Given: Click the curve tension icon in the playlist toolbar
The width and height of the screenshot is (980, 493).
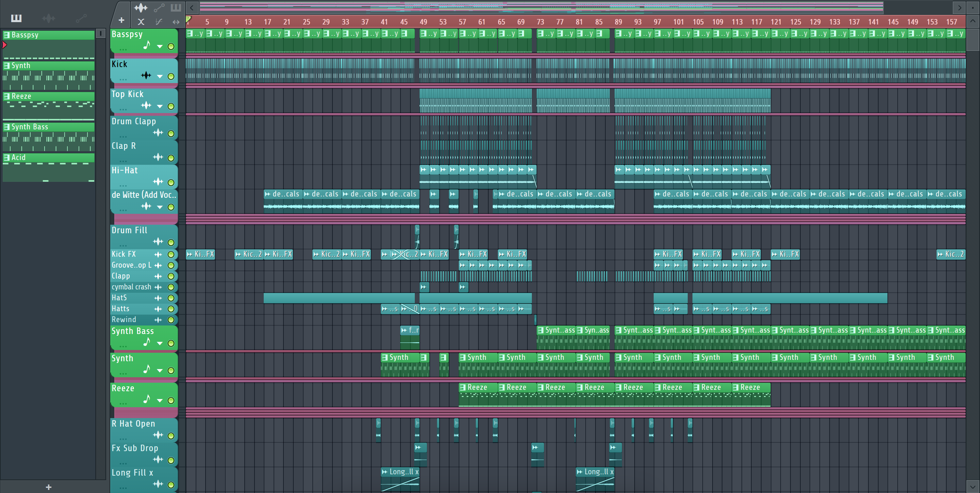Looking at the screenshot, I should (x=159, y=22).
